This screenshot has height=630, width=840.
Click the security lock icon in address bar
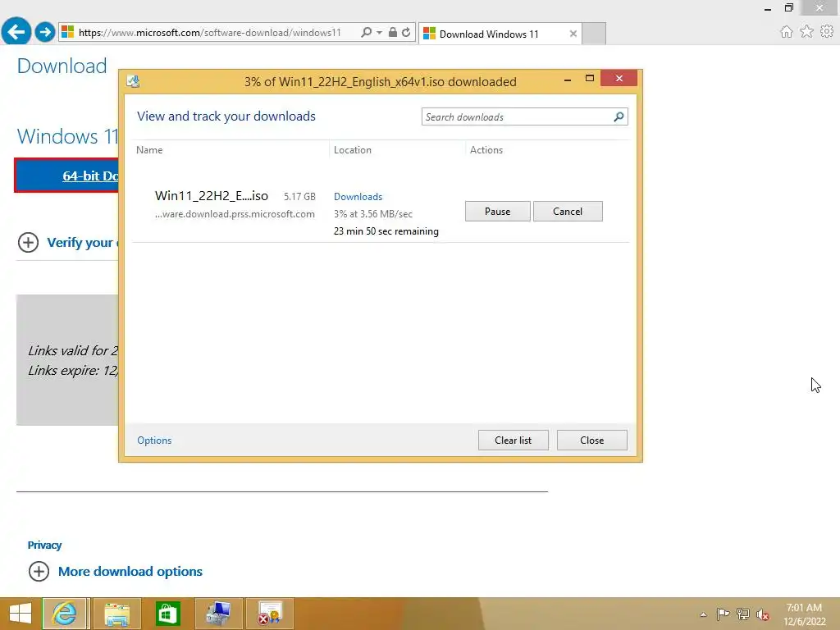pyautogui.click(x=393, y=32)
